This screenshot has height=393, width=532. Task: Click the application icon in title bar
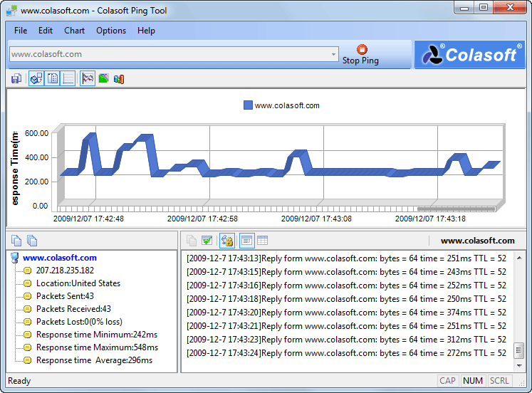(x=11, y=11)
